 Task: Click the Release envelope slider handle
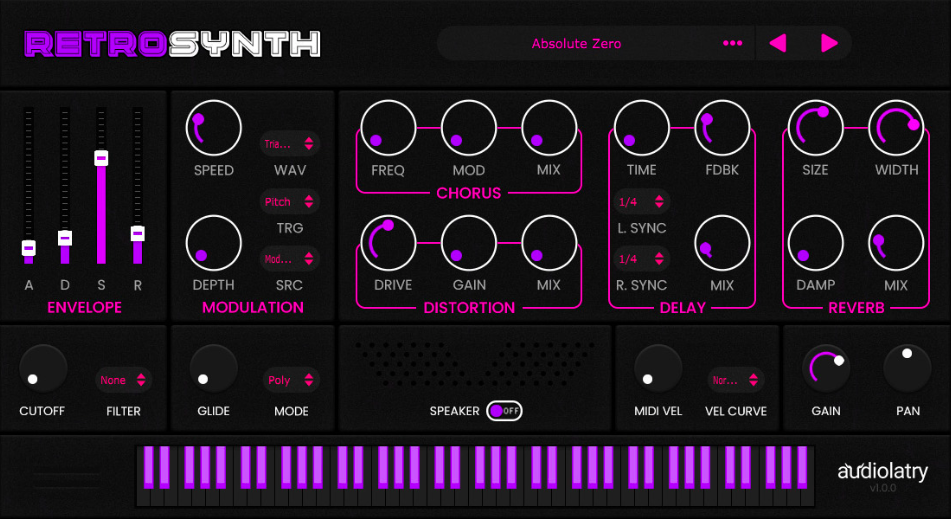[138, 233]
